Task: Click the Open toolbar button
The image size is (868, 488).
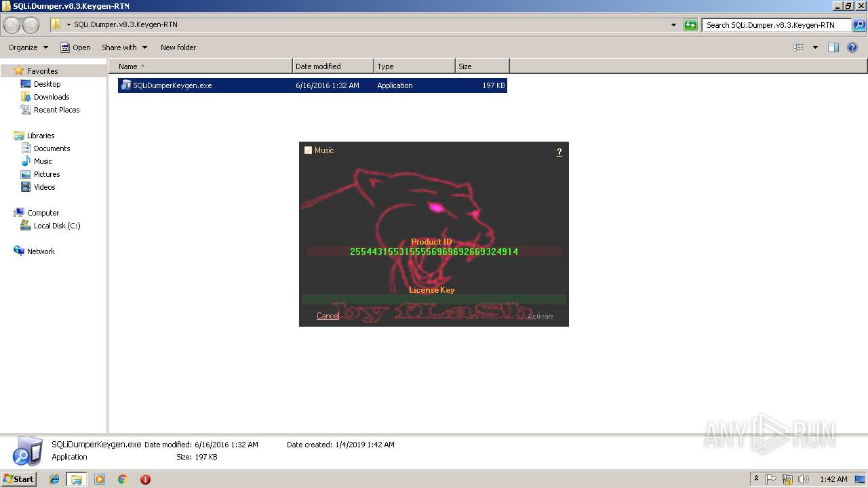Action: coord(75,47)
